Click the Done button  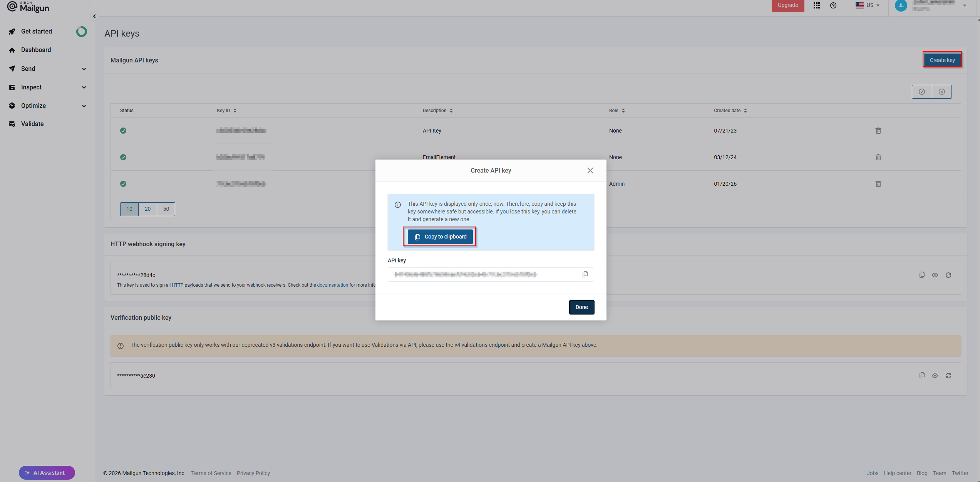click(581, 307)
